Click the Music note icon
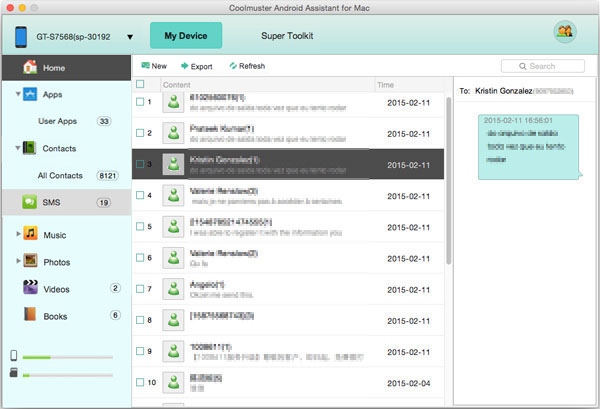Image resolution: width=600 pixels, height=409 pixels. [30, 233]
